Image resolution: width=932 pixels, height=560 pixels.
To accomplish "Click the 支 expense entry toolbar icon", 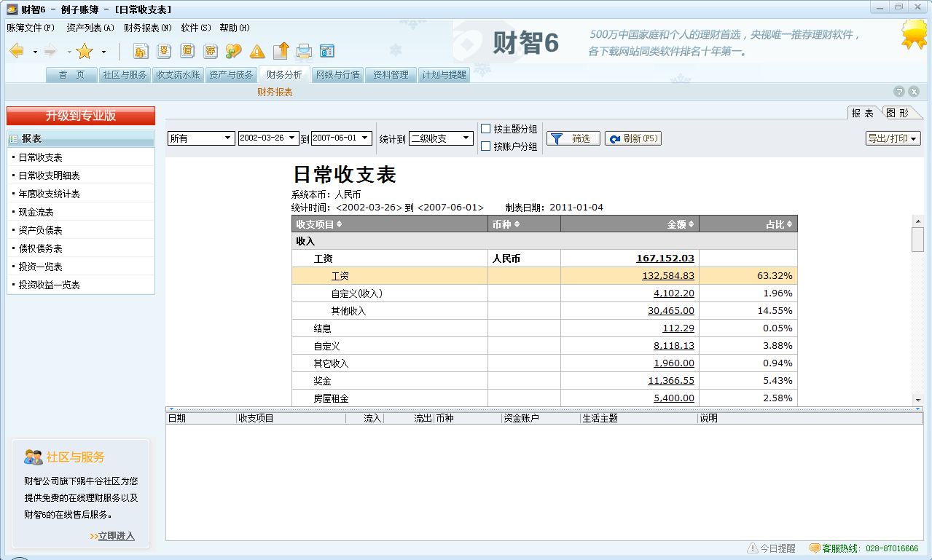I will (x=165, y=51).
